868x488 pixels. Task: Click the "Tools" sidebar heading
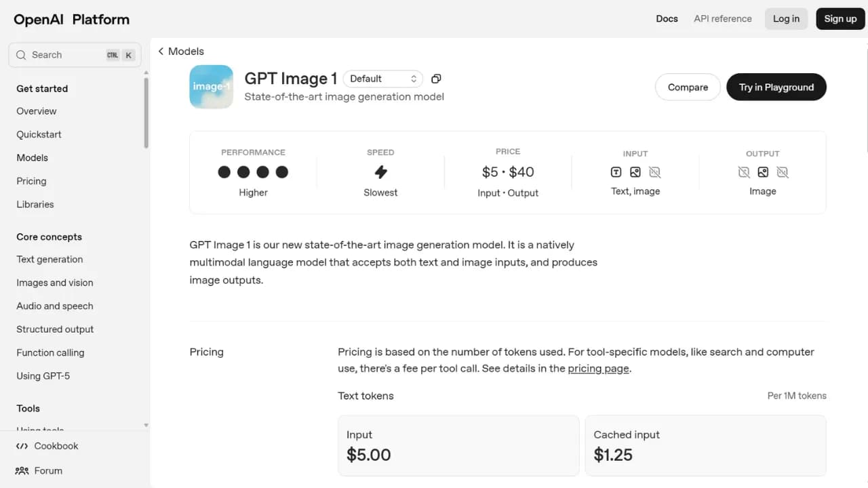[x=28, y=408]
